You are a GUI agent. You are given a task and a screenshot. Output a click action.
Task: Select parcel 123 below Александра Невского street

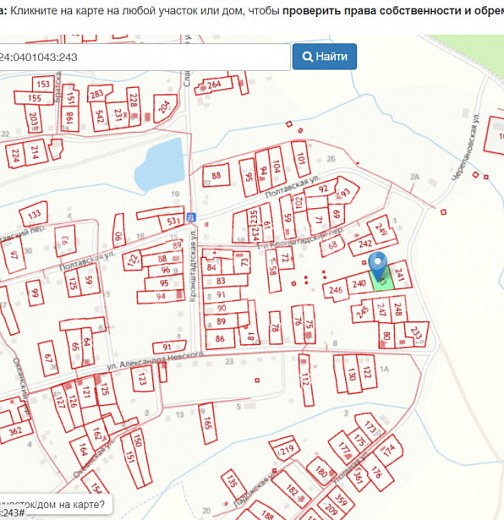coord(142,379)
